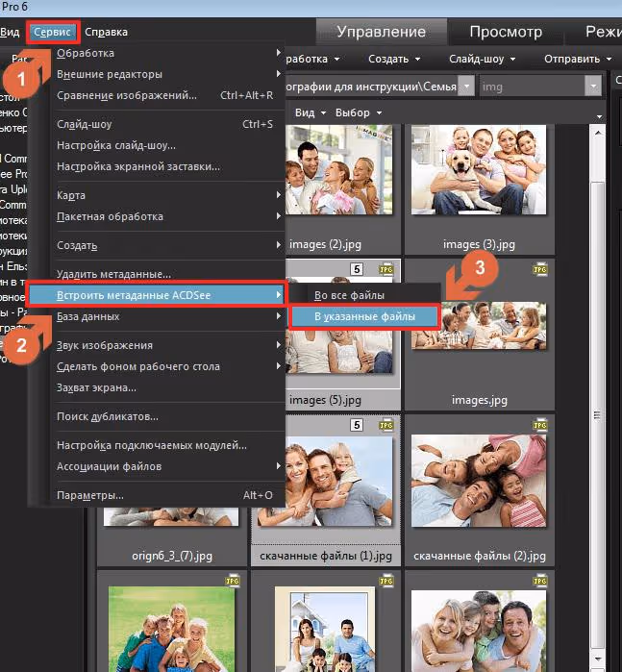The height and width of the screenshot is (672, 622).
Task: Click the JPG format icon on images (5).jpg
Action: pyautogui.click(x=386, y=269)
